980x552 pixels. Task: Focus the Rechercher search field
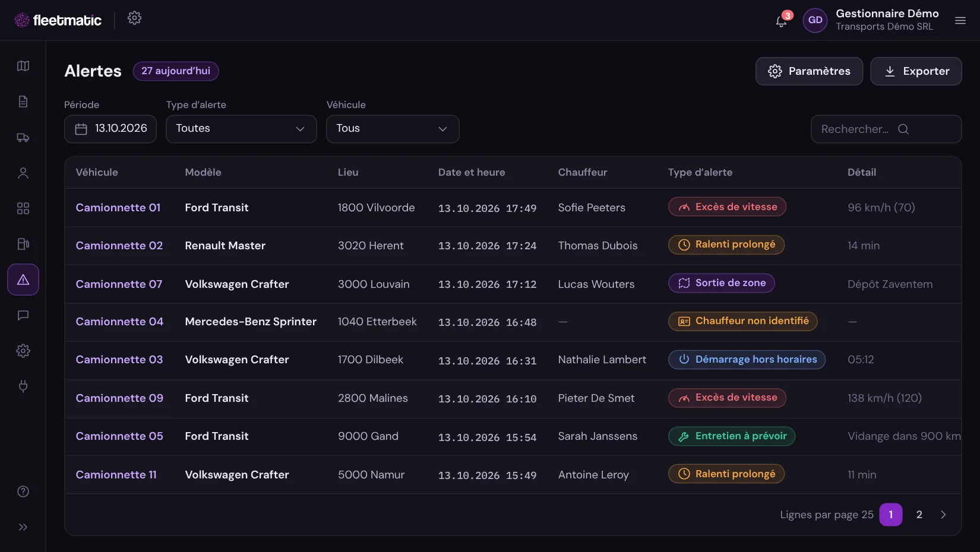(886, 129)
